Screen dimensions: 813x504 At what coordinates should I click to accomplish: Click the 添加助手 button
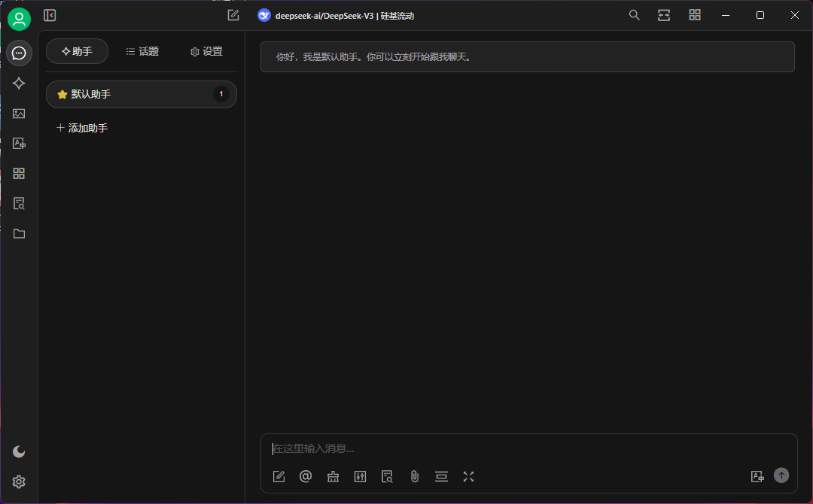point(82,128)
